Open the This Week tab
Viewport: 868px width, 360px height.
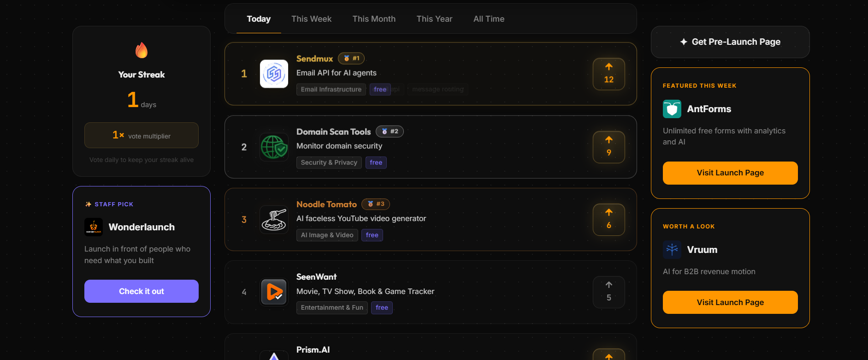311,19
